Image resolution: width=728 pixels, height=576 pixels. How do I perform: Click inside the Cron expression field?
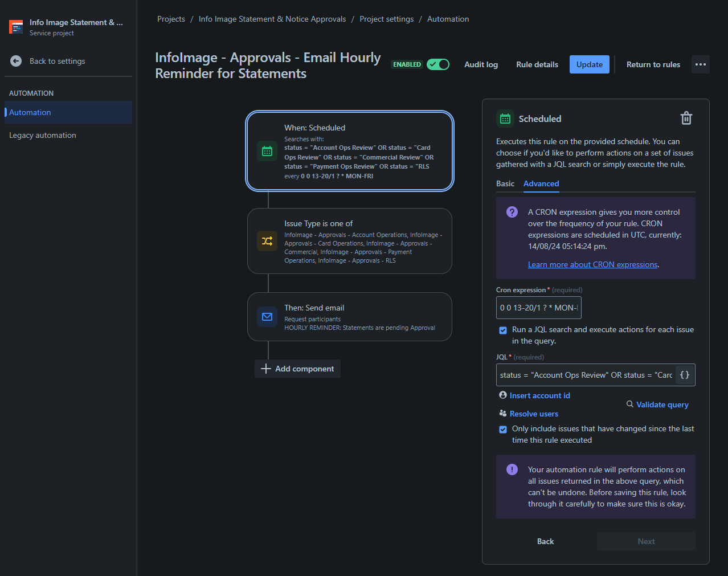pyautogui.click(x=539, y=308)
